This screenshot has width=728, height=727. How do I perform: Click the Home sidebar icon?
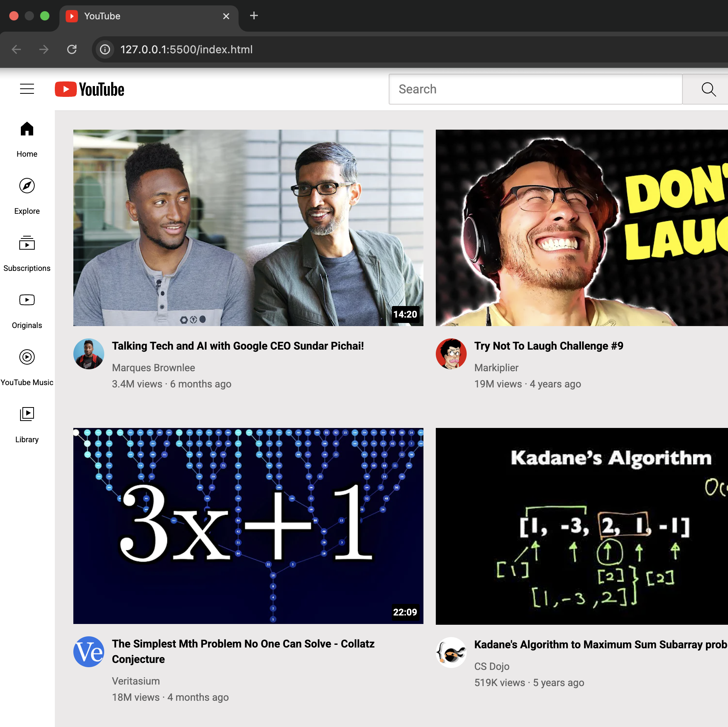27,129
